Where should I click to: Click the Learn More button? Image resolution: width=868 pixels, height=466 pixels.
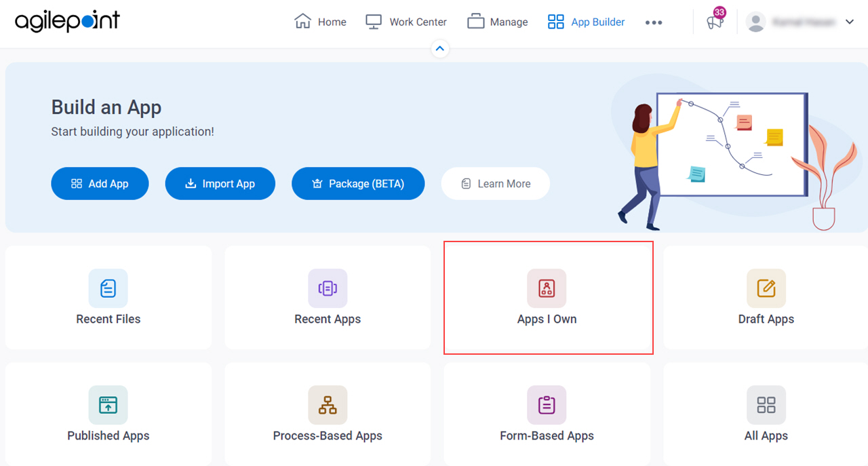click(x=496, y=184)
